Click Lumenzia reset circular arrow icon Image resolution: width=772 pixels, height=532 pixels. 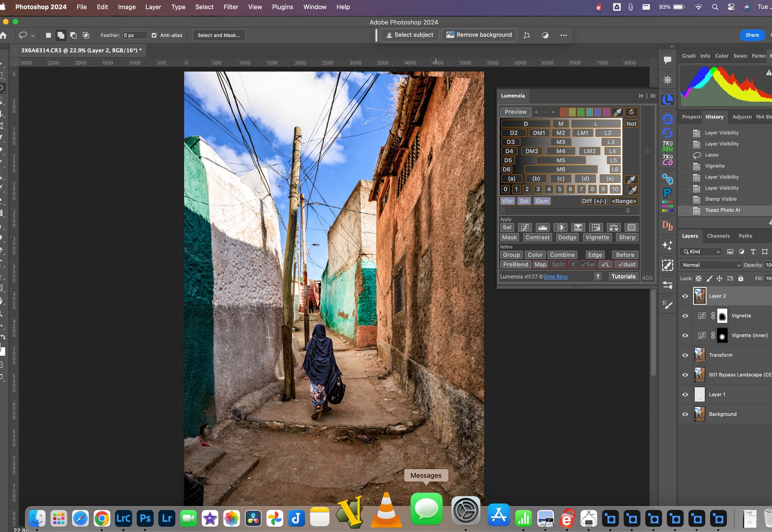click(x=631, y=112)
